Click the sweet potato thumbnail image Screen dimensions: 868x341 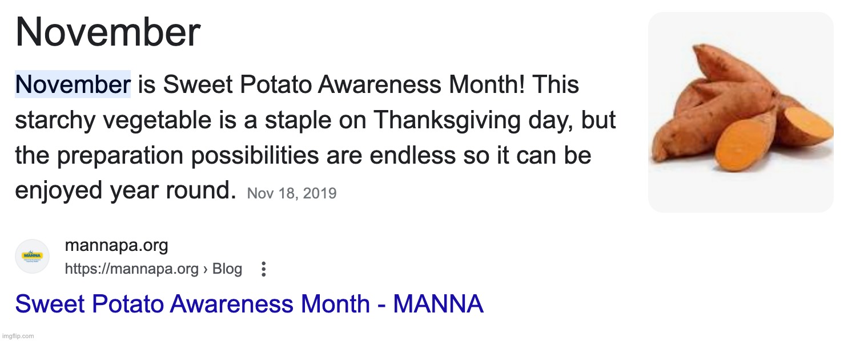coord(741,112)
